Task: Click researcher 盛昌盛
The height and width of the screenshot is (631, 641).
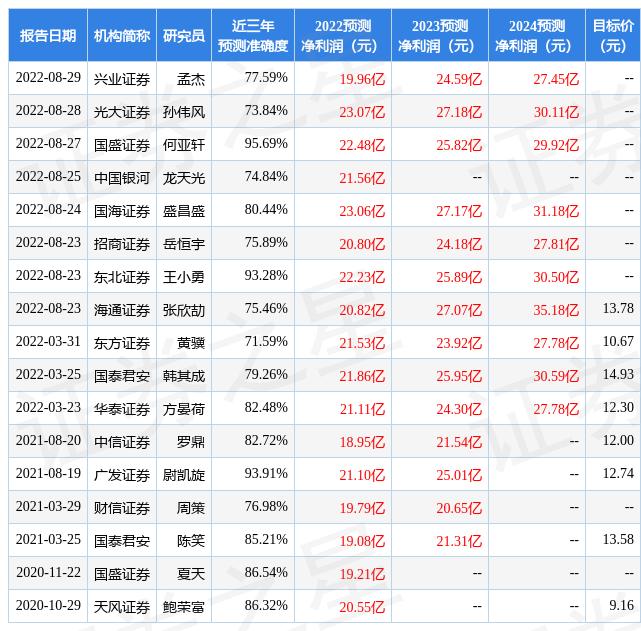Action: (184, 211)
